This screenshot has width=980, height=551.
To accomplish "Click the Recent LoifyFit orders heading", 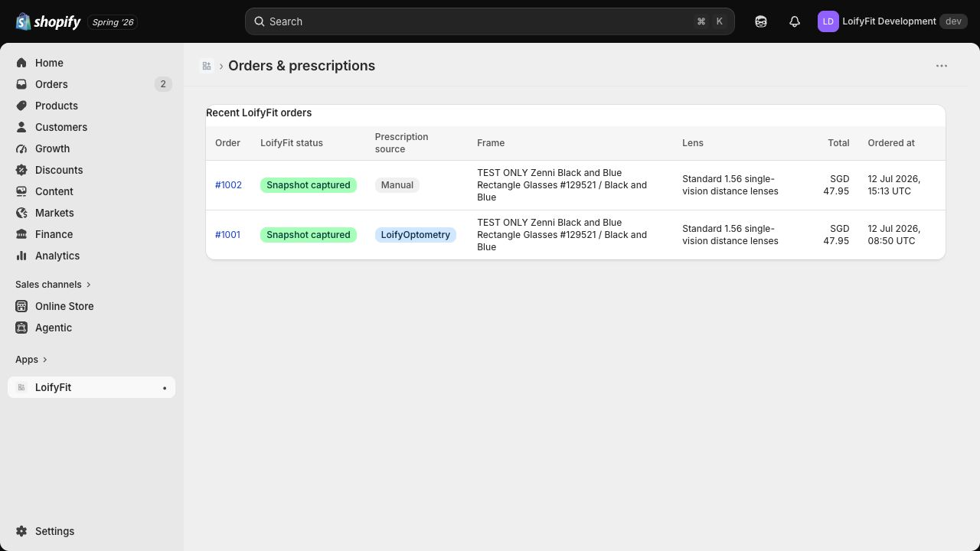I will (259, 112).
